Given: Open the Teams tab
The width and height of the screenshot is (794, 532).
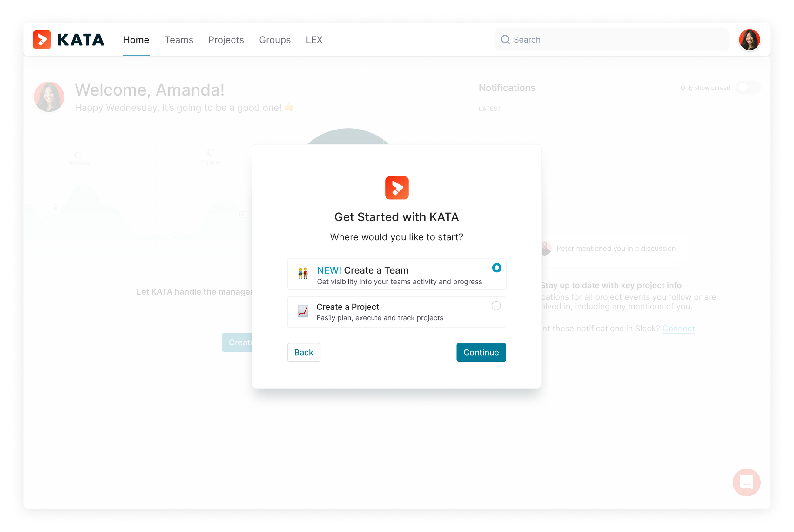Looking at the screenshot, I should 179,40.
